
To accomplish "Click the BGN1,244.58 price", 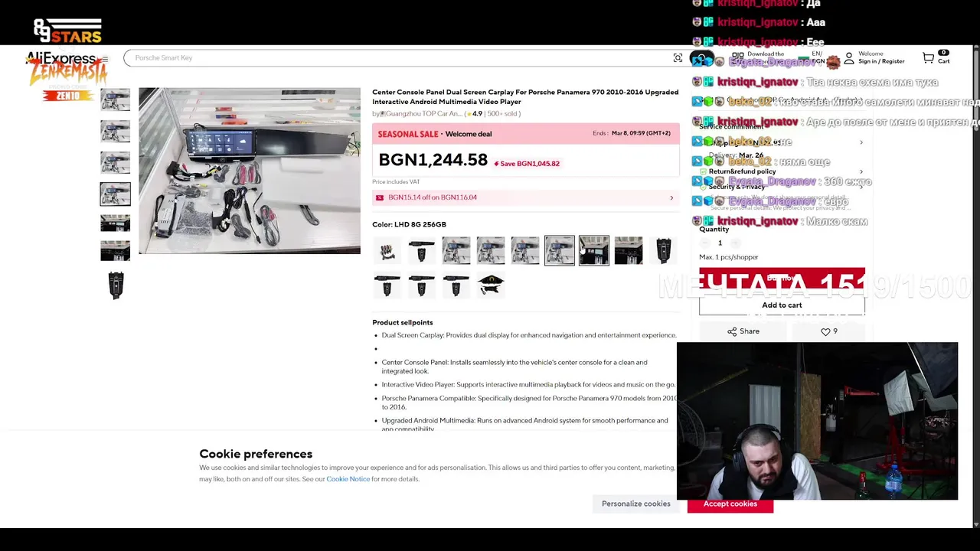I will click(x=433, y=160).
